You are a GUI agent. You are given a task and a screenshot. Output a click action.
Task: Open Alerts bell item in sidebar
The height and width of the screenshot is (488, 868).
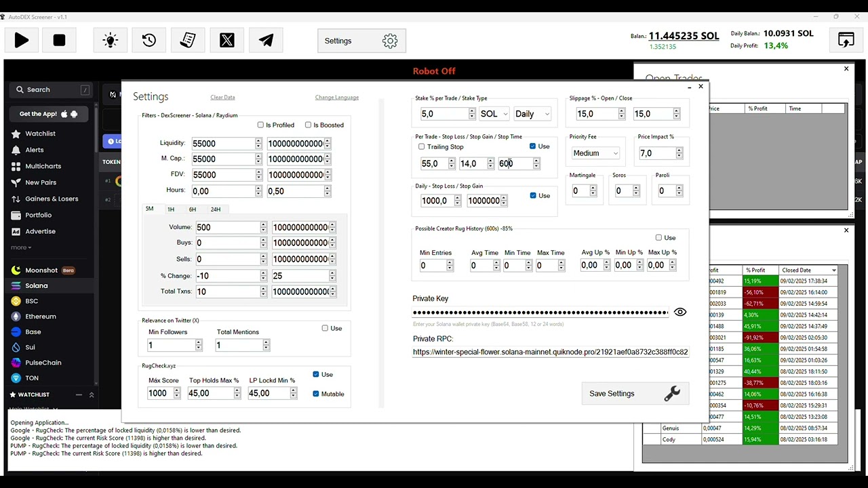(x=34, y=150)
